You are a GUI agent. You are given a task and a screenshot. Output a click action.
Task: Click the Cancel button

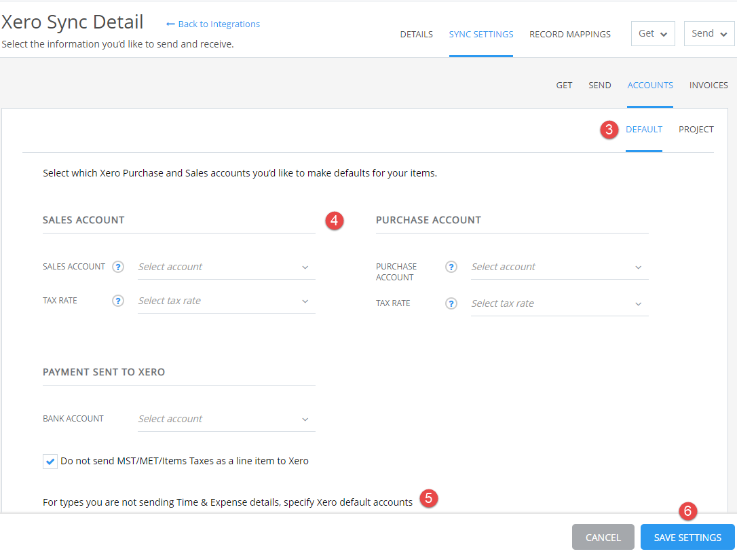point(603,538)
